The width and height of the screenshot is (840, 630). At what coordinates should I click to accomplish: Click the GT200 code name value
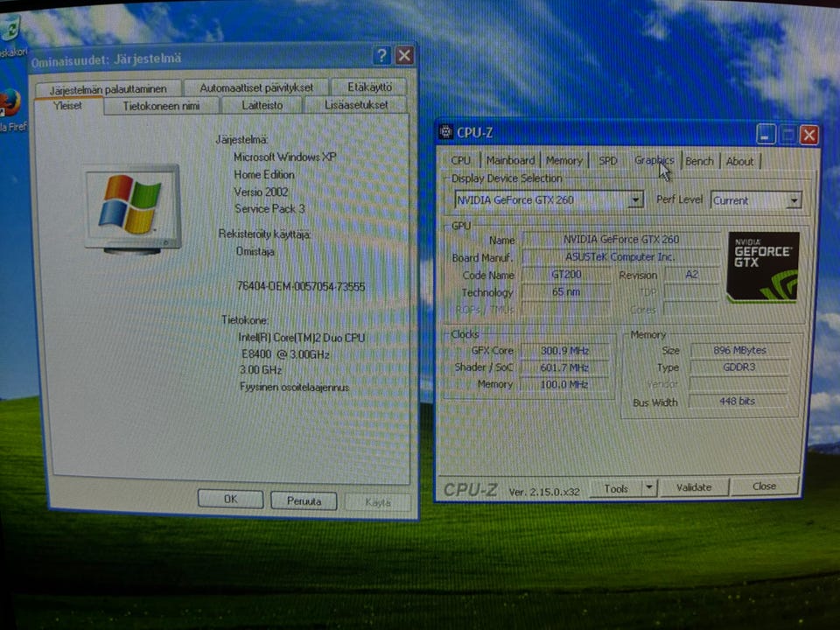(x=566, y=274)
